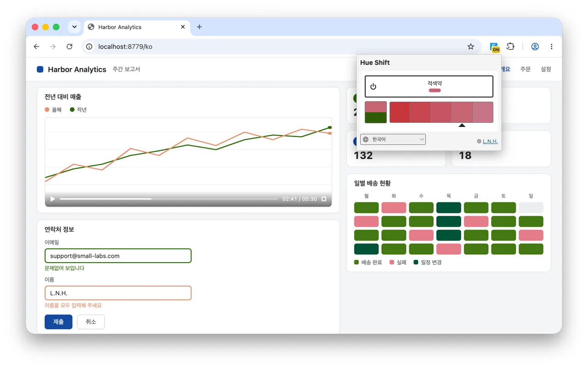The image size is (588, 368).
Task: Click the power icon in Hue Shift popup
Action: coord(373,86)
